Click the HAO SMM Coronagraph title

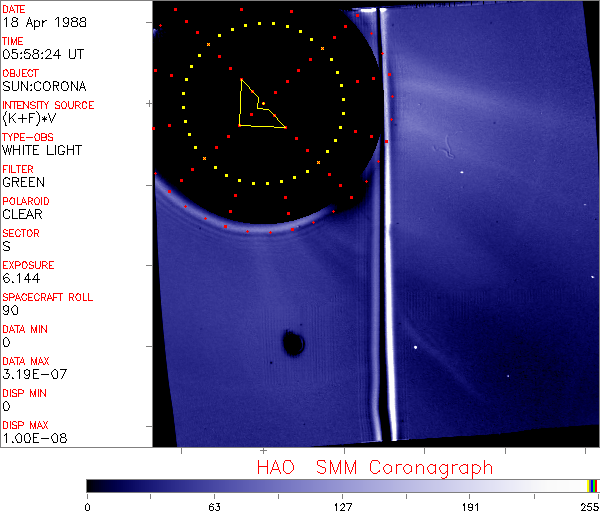(375, 467)
